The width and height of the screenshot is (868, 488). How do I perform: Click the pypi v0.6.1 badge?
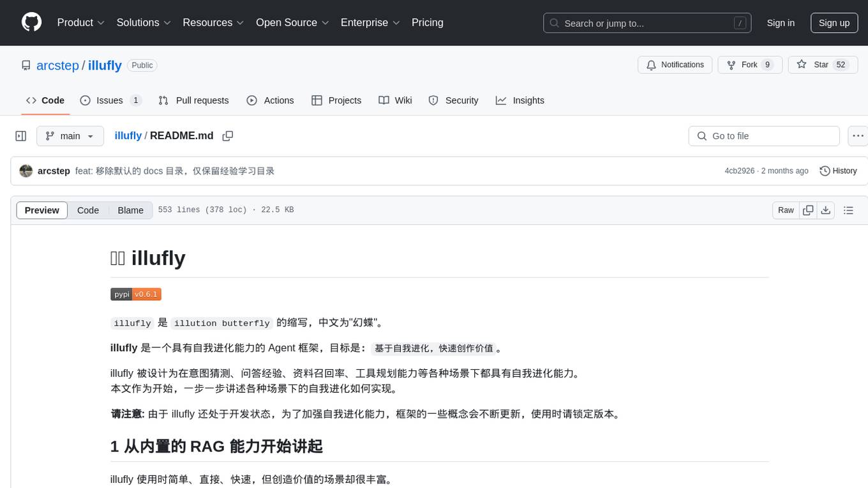pyautogui.click(x=136, y=294)
